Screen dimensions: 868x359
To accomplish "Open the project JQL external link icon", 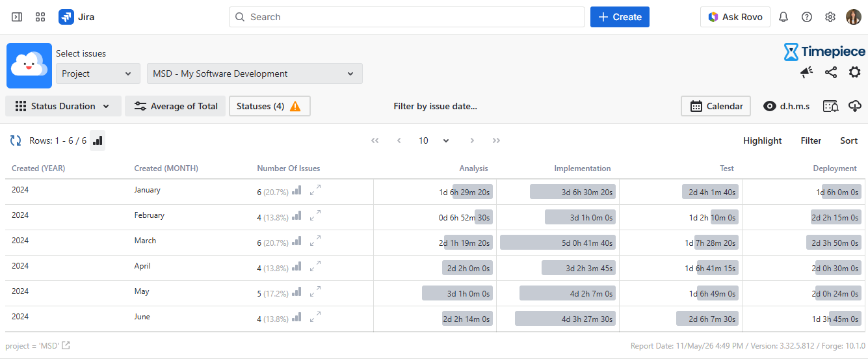I will (x=66, y=346).
